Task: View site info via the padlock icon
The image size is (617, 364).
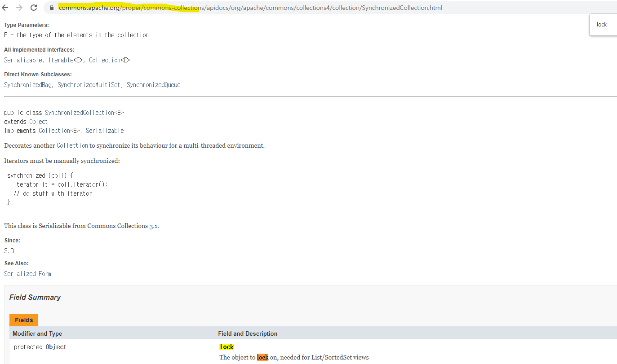Action: pyautogui.click(x=51, y=8)
